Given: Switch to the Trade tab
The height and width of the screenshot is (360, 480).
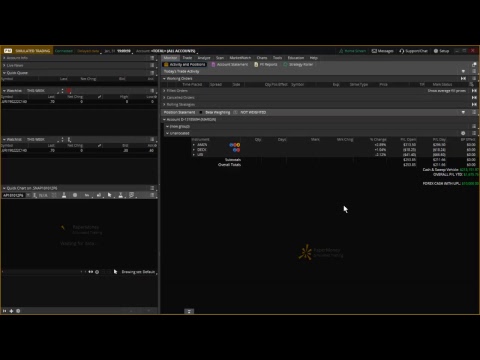Looking at the screenshot, I should click(x=187, y=58).
